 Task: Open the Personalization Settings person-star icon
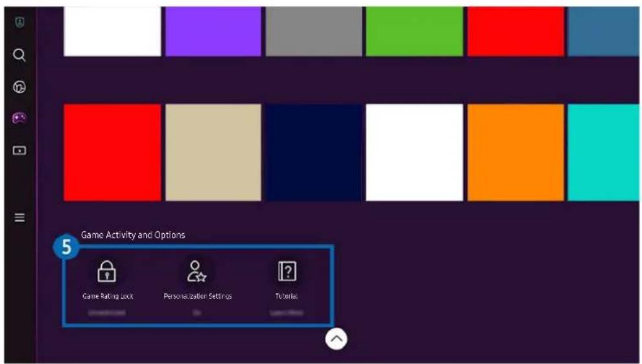point(196,271)
